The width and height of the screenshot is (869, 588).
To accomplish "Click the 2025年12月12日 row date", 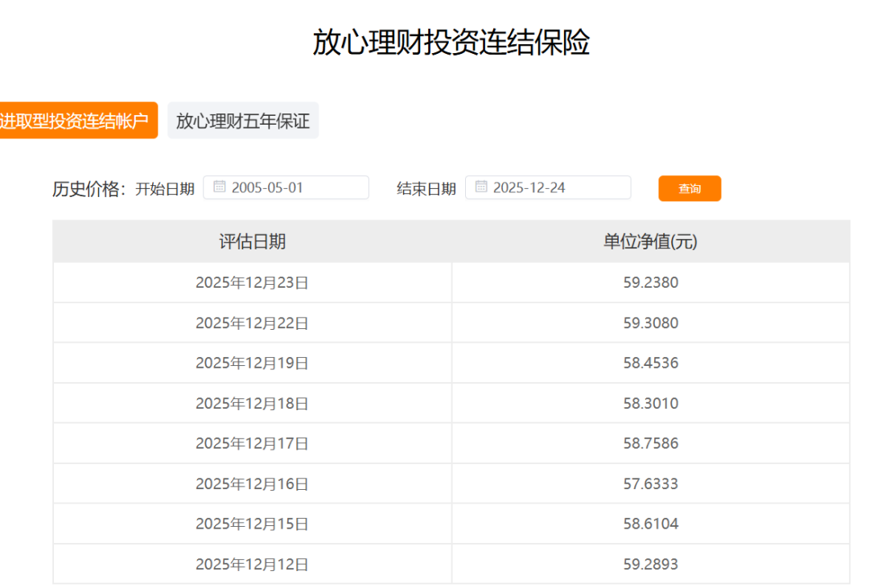I will pos(252,564).
